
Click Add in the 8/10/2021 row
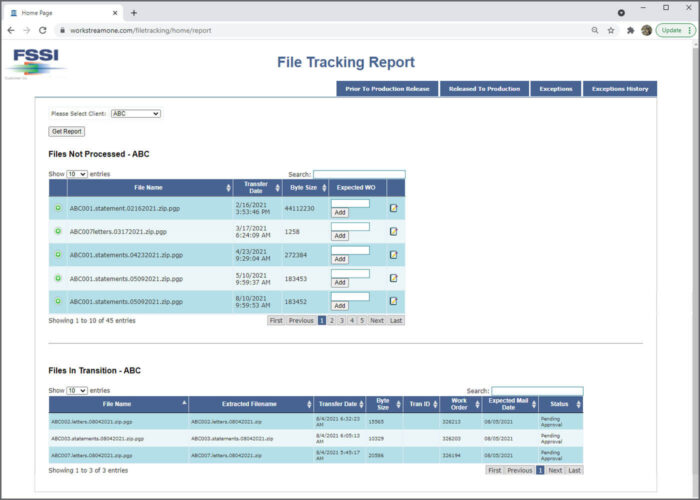pos(340,306)
